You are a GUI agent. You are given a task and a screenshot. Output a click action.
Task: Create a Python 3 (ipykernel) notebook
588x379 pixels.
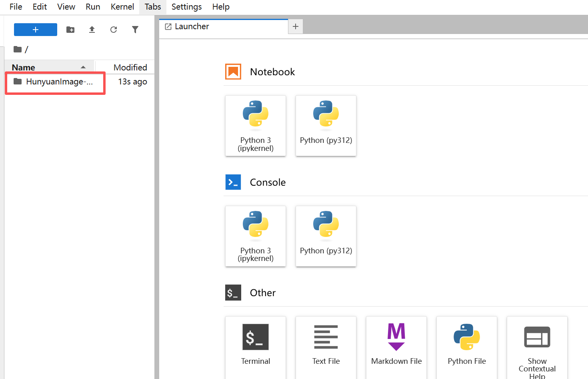pos(256,126)
